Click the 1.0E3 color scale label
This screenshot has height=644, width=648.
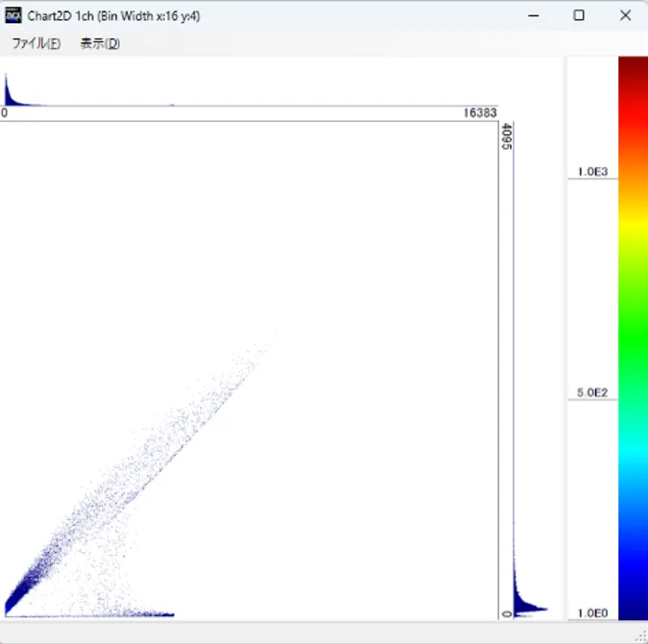(x=592, y=172)
